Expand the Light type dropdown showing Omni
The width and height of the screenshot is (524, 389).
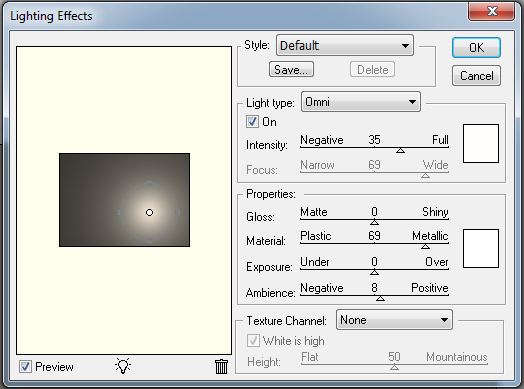click(x=361, y=102)
